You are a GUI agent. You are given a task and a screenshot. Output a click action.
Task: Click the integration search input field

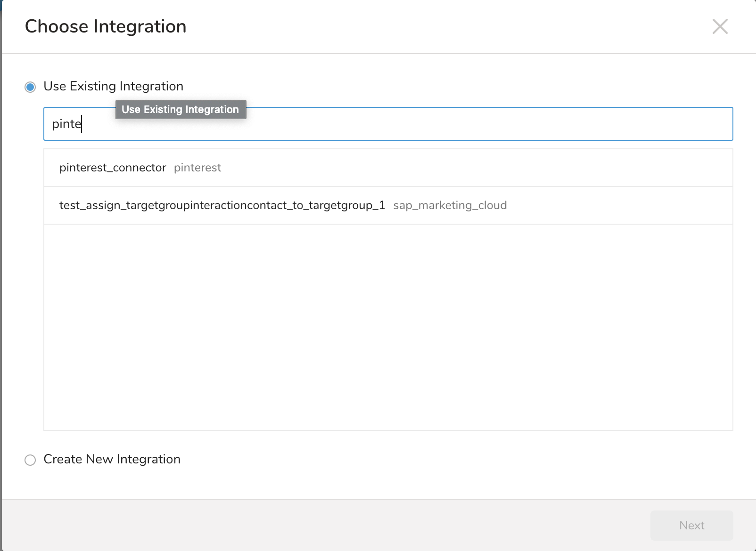coord(387,124)
